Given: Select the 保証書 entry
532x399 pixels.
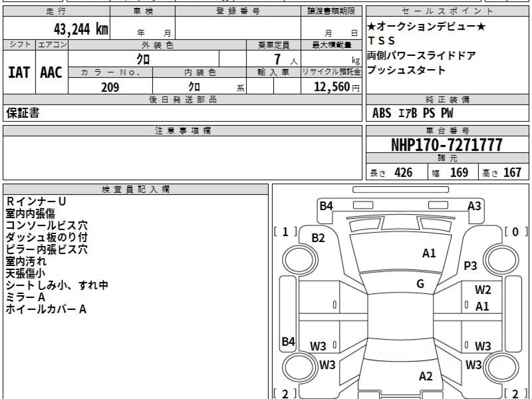Looking at the screenshot, I should tap(23, 113).
